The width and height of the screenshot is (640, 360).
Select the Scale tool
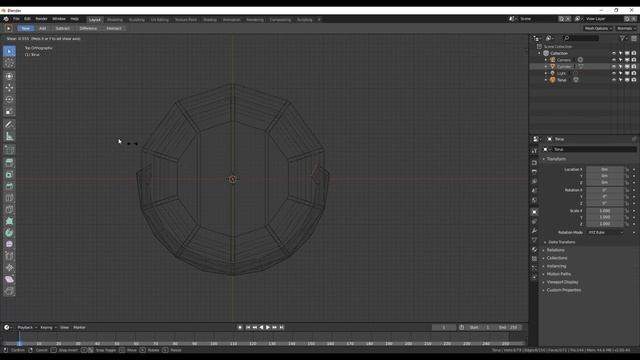[x=9, y=111]
